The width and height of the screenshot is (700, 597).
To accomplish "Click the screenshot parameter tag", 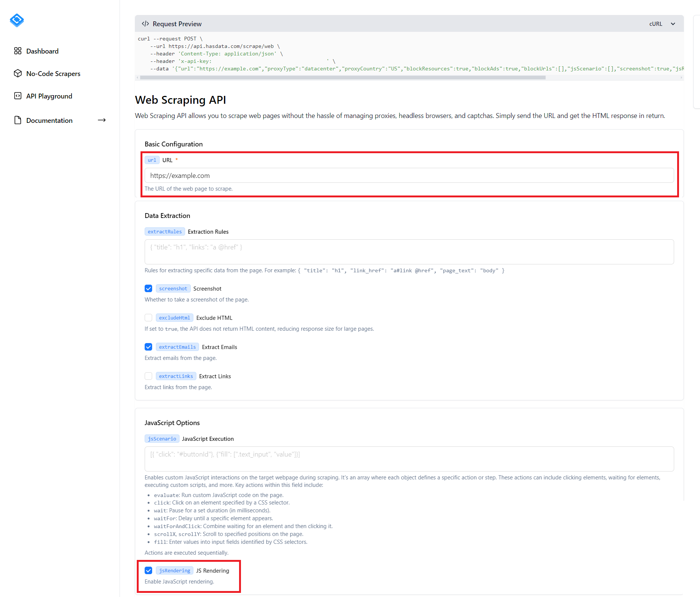I will [173, 288].
